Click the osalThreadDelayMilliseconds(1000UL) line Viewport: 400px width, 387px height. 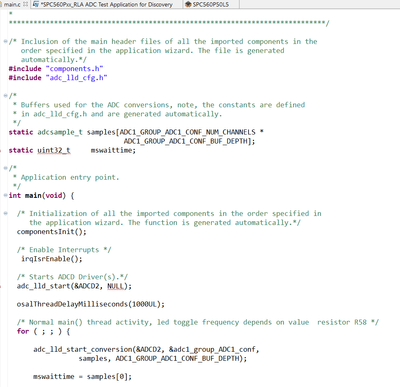pos(91,304)
